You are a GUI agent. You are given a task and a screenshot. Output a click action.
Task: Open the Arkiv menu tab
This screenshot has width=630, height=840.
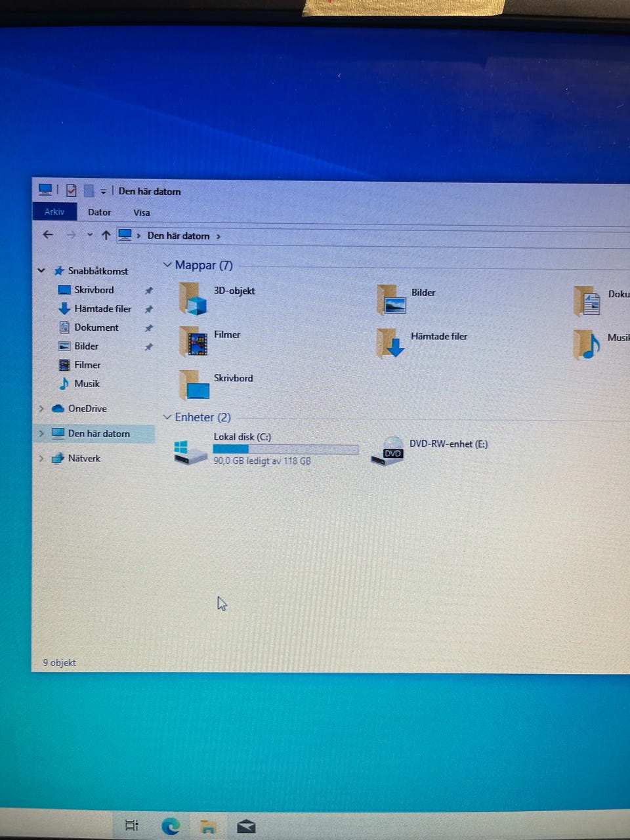click(x=54, y=212)
